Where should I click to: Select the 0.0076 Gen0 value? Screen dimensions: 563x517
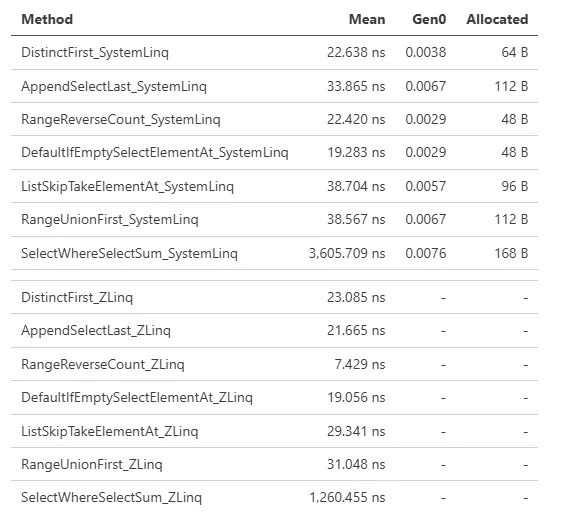pyautogui.click(x=426, y=253)
